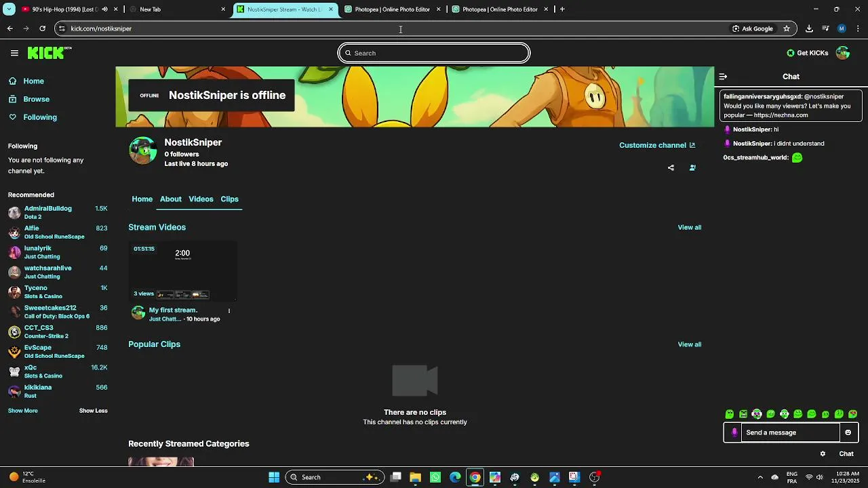Open File Explorer from taskbar
Image resolution: width=868 pixels, height=488 pixels.
[415, 477]
